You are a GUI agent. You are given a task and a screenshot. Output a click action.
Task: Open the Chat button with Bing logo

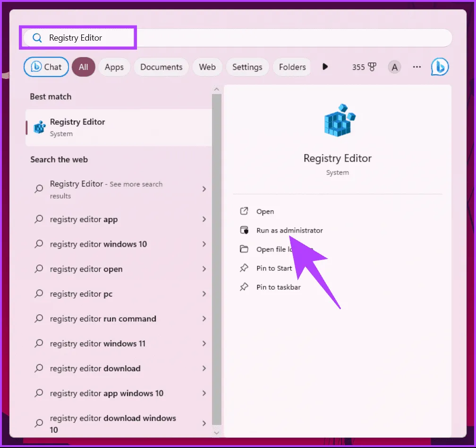[x=46, y=67]
